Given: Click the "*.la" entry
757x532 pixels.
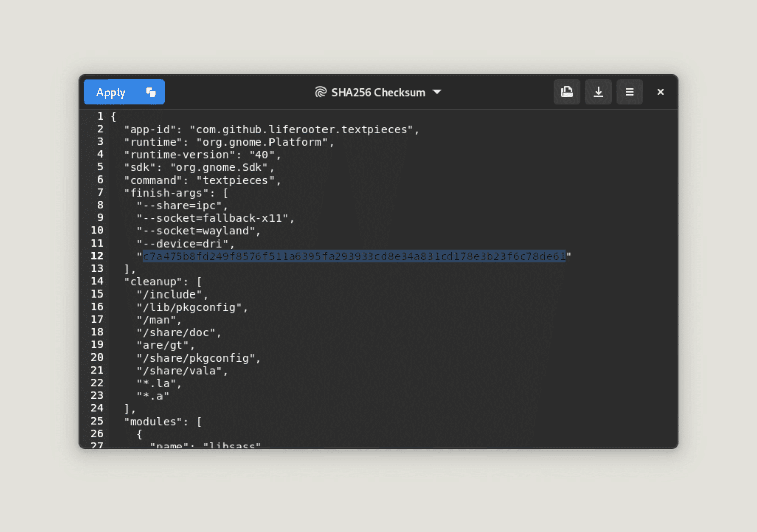Looking at the screenshot, I should (x=159, y=383).
